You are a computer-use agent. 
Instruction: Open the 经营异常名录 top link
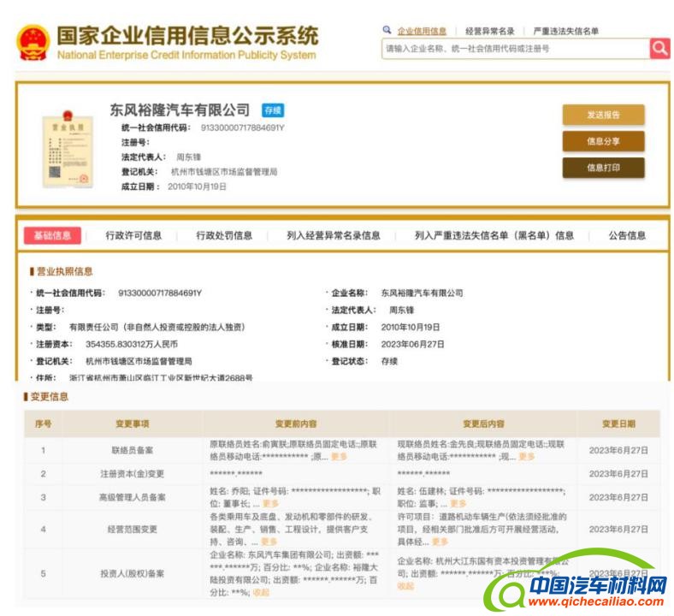tap(489, 31)
